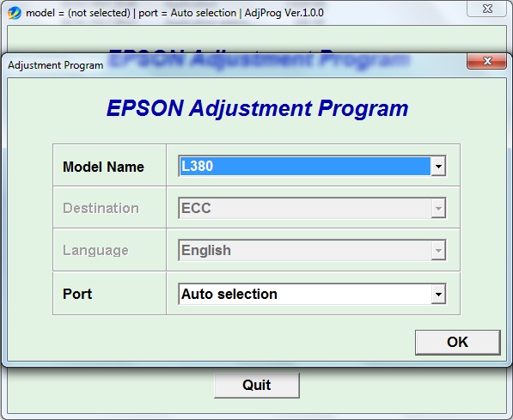Open the Port dropdown arrow
Image resolution: width=513 pixels, height=420 pixels.
coord(438,294)
